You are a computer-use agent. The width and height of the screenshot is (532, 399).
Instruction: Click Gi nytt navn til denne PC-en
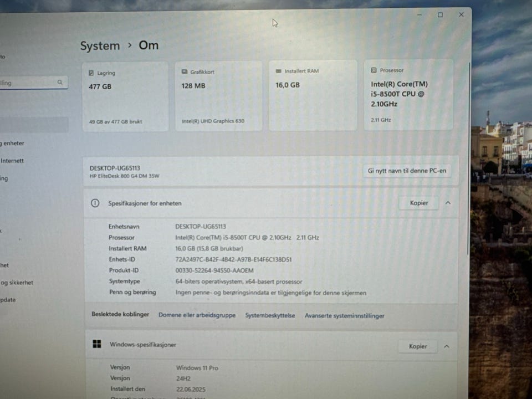tap(407, 171)
